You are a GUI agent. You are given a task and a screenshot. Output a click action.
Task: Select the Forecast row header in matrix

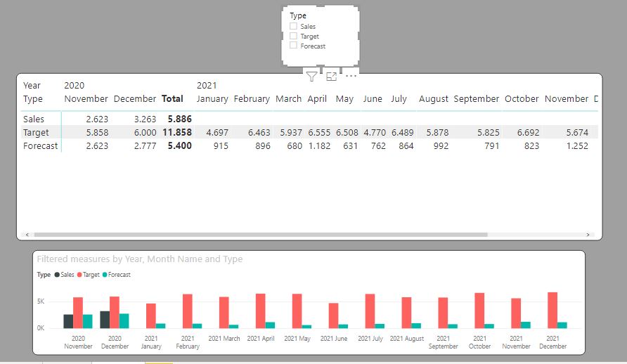[x=40, y=146]
